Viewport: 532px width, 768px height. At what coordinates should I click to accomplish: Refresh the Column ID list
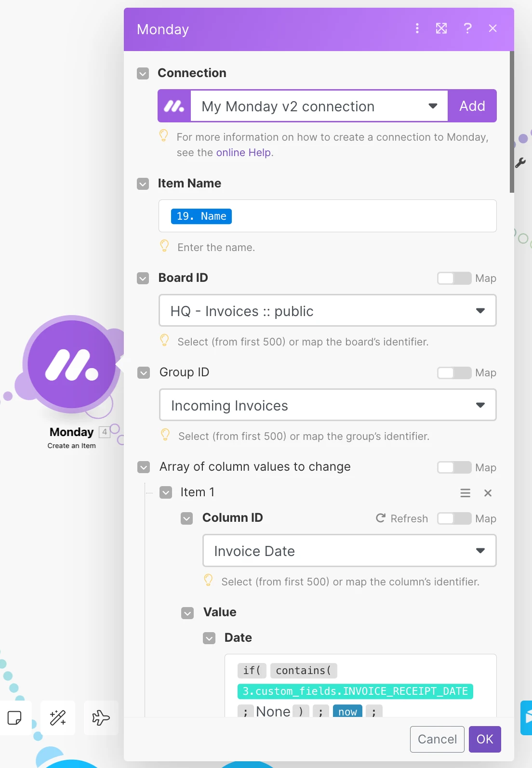coord(402,518)
